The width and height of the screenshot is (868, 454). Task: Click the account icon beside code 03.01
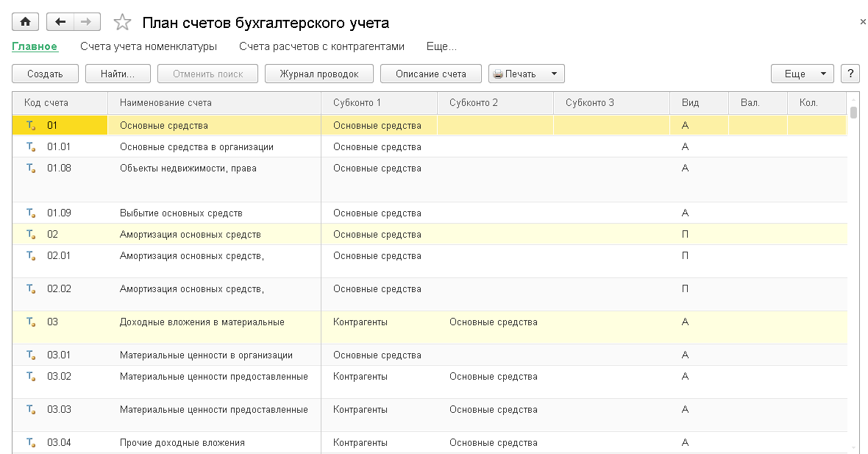[x=31, y=355]
